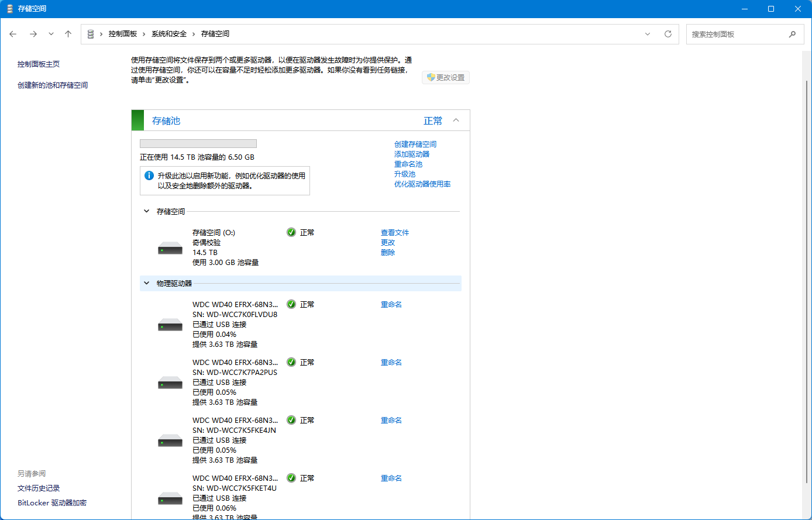This screenshot has height=520, width=812.
Task: Click the search magnifier icon
Action: 792,34
